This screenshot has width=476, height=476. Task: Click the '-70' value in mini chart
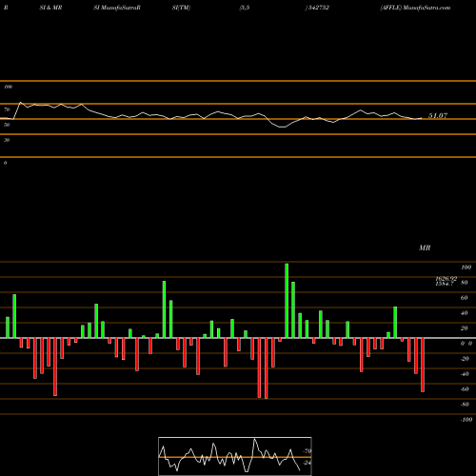307,451
